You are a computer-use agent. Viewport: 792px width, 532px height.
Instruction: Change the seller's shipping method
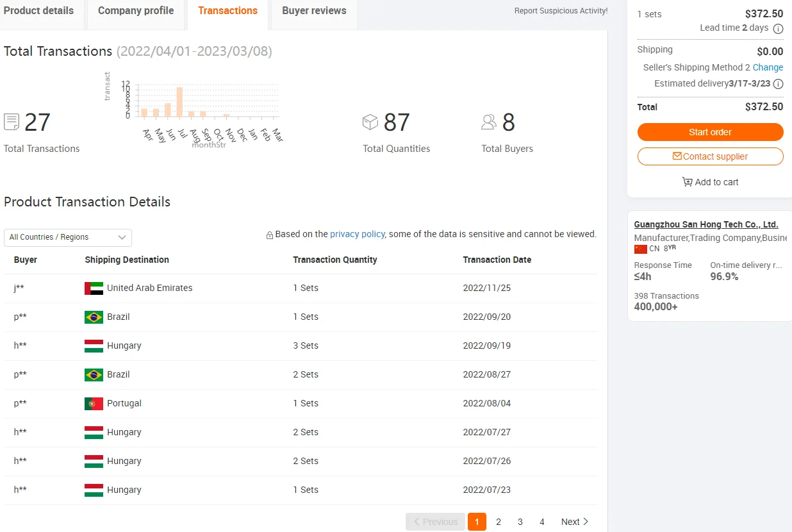768,67
